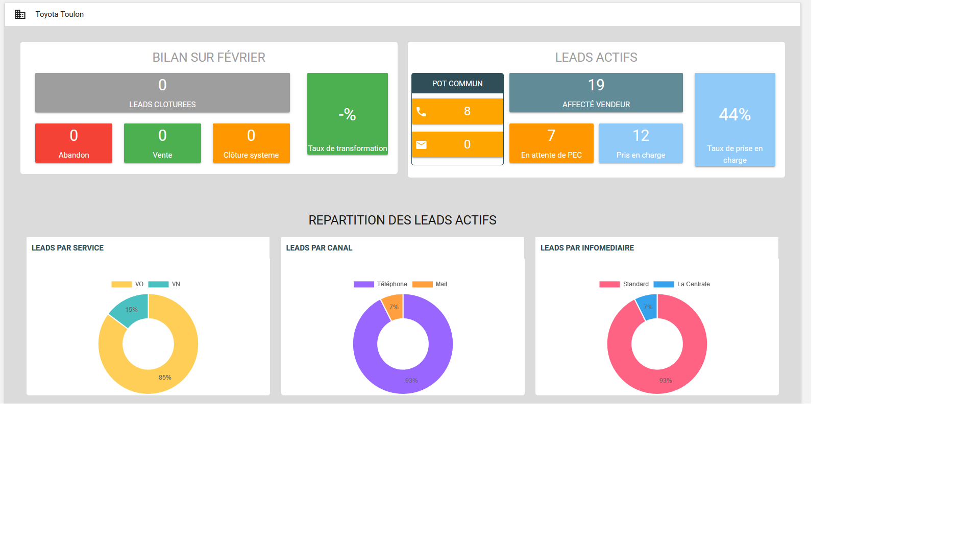Screen dimensions: 980x551
Task: Click the phone icon in Pot Commun
Action: pyautogui.click(x=421, y=112)
